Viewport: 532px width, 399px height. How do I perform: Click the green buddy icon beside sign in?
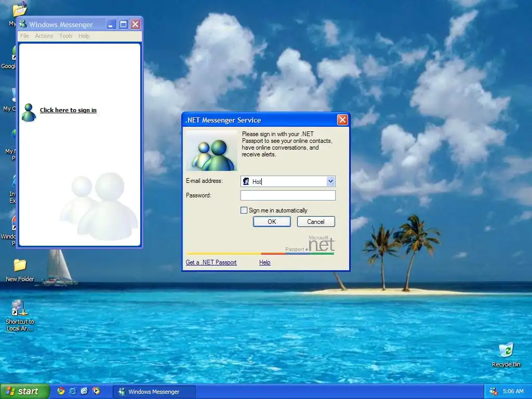pyautogui.click(x=29, y=113)
